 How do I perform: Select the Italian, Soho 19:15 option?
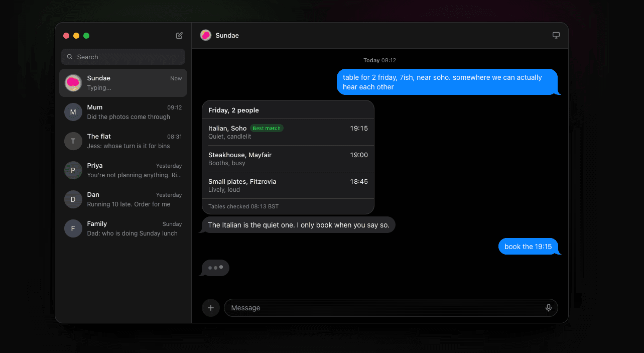(x=288, y=132)
